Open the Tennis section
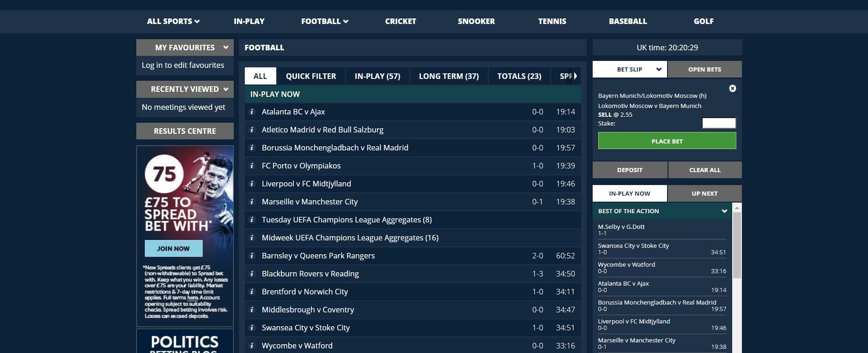The image size is (868, 353). tap(552, 21)
